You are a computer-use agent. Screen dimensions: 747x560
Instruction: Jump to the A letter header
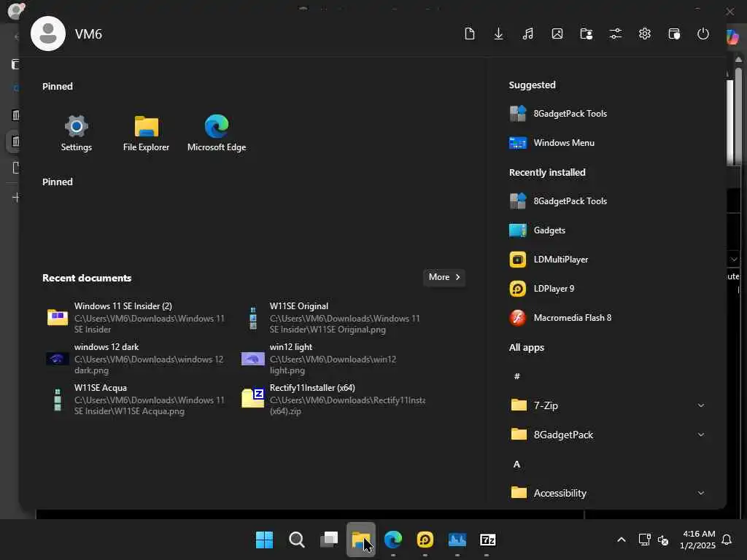click(517, 464)
